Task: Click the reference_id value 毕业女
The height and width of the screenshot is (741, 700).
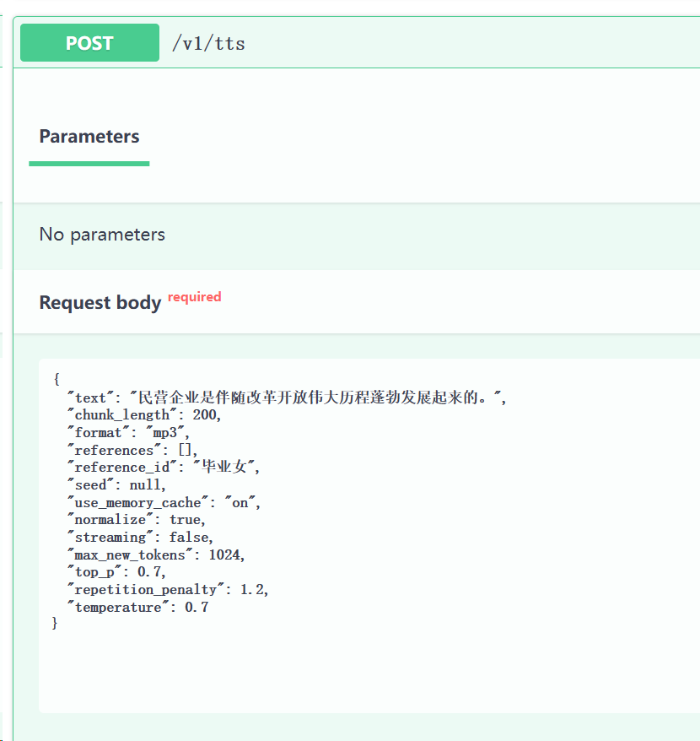Action: tap(224, 468)
